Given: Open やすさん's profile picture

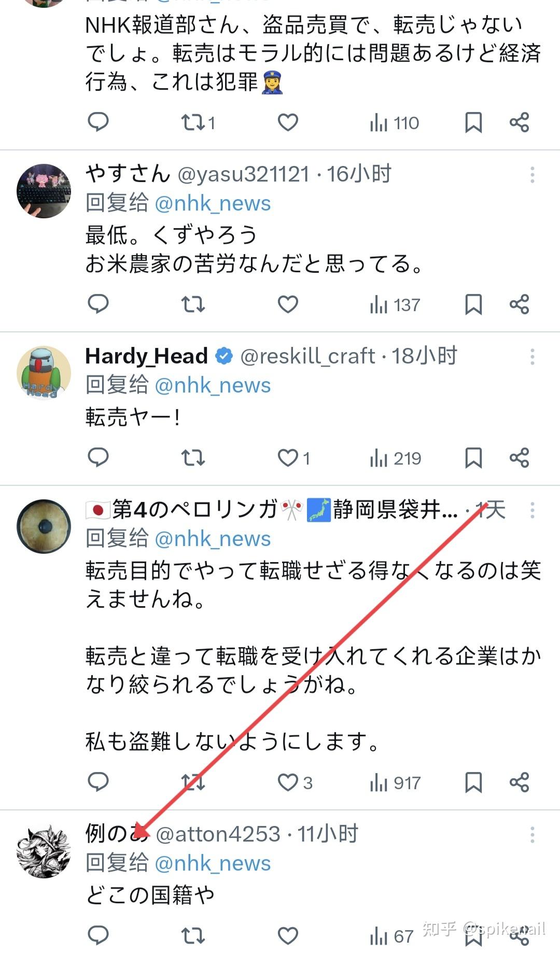Looking at the screenshot, I should pyautogui.click(x=44, y=191).
